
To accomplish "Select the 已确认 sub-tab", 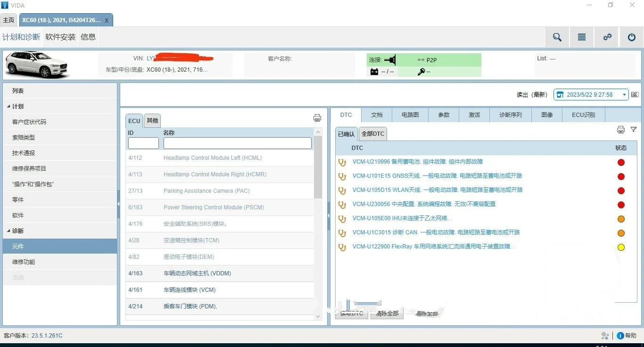I will click(346, 134).
